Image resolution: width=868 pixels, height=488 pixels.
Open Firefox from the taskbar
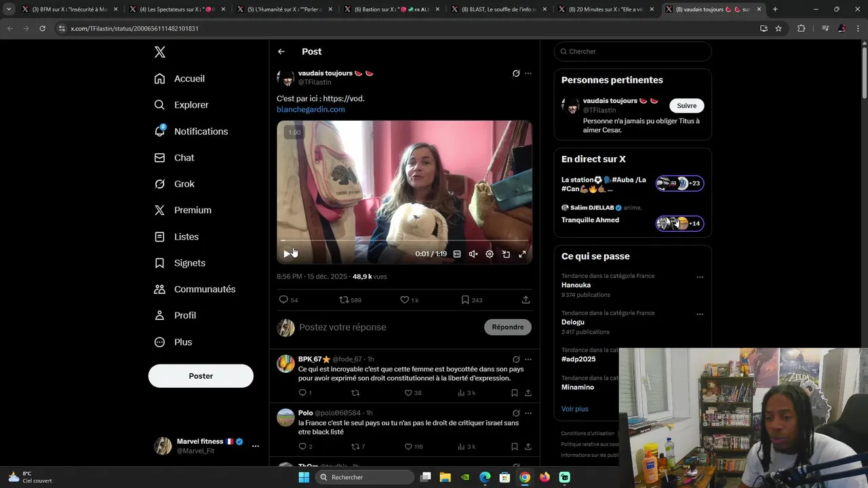point(545,477)
